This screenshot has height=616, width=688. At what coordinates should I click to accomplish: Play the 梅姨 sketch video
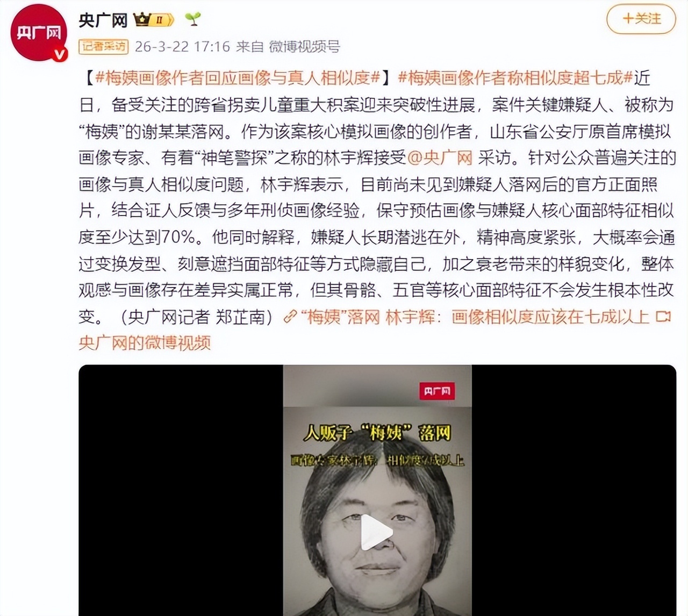(x=377, y=533)
